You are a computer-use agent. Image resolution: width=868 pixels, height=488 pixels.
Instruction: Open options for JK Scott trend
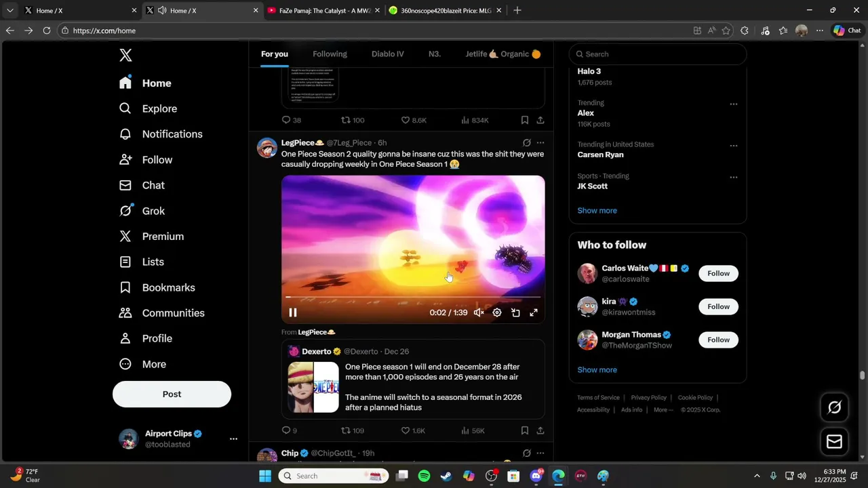coord(734,178)
